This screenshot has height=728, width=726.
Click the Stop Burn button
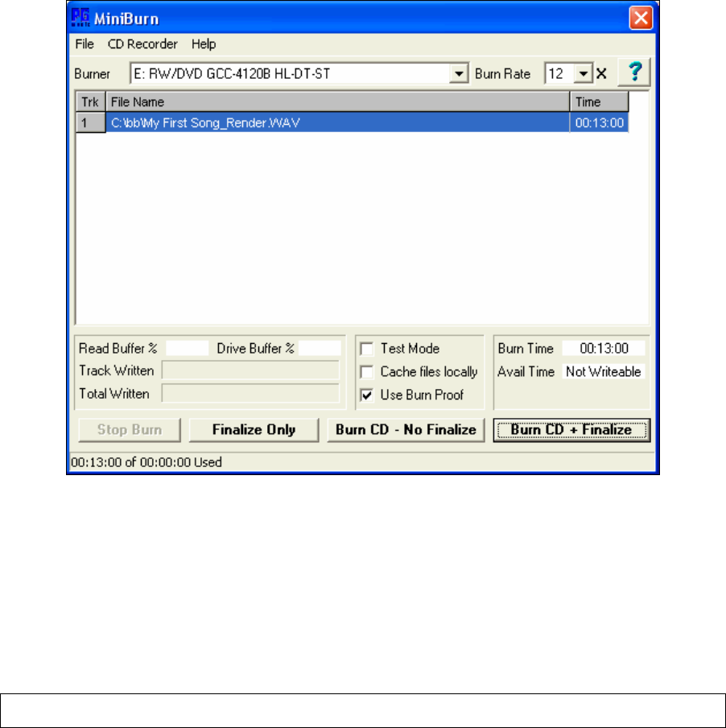pos(130,430)
